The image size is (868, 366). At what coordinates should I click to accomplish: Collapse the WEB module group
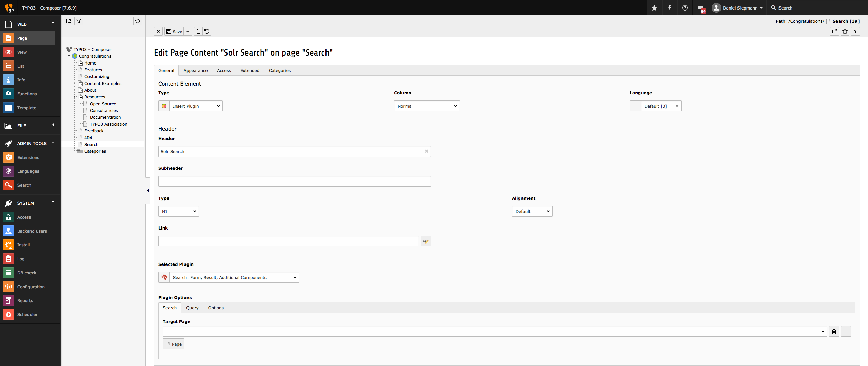coord(53,23)
